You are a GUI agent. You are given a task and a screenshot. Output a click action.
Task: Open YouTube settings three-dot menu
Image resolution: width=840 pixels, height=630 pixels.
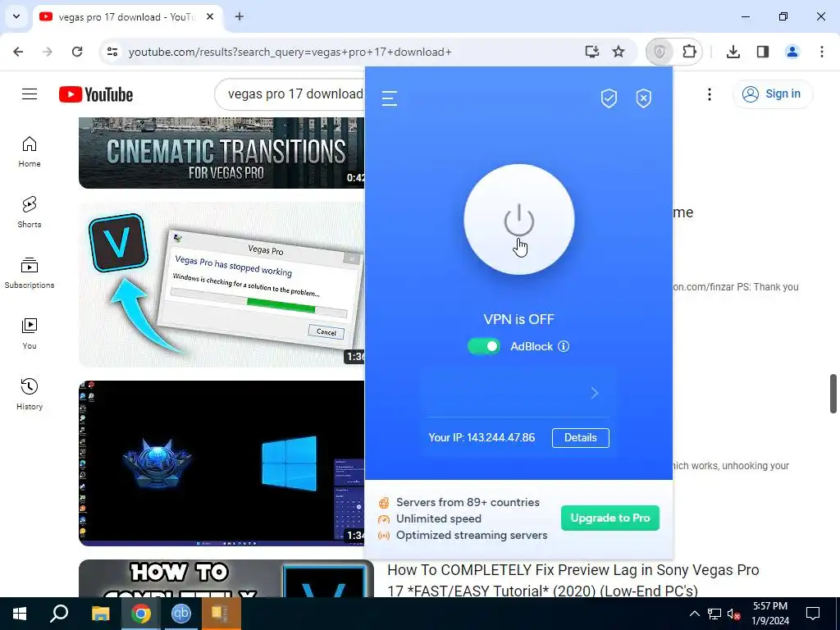710,94
